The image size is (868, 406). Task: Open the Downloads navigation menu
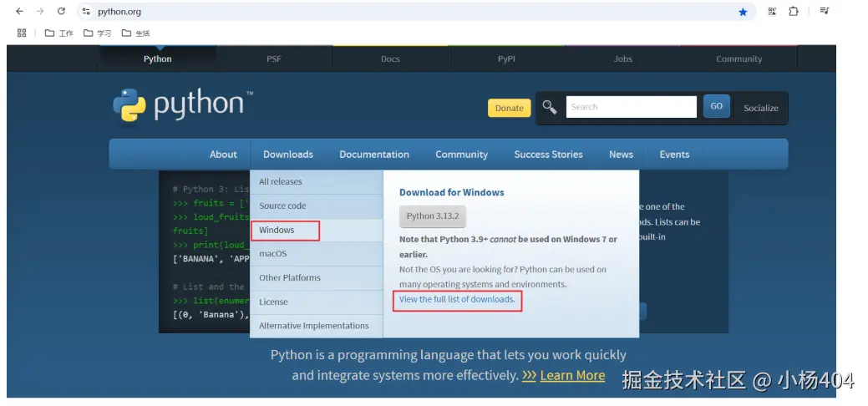click(x=288, y=155)
